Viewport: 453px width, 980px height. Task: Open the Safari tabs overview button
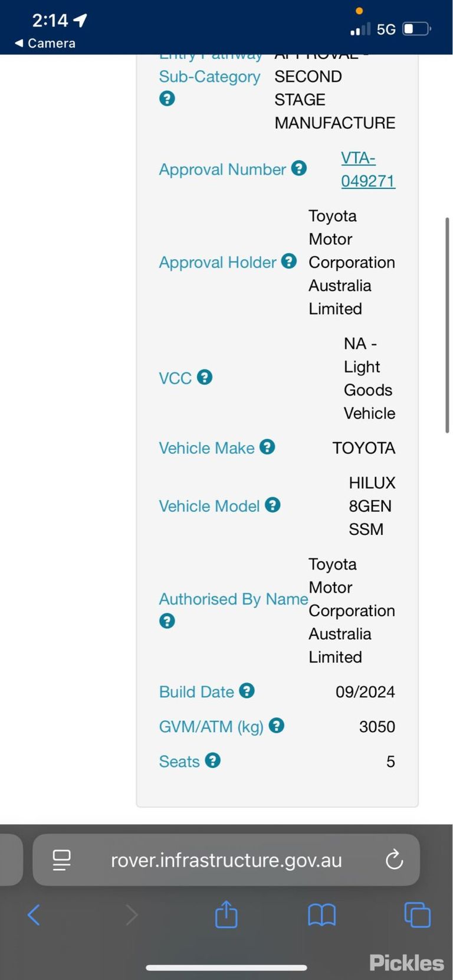(417, 915)
